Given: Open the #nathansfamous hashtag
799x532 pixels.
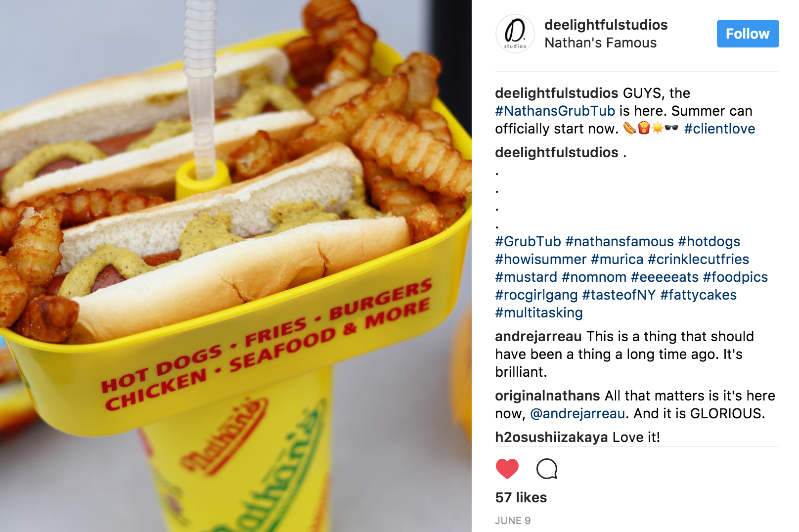Looking at the screenshot, I should pyautogui.click(x=620, y=241).
